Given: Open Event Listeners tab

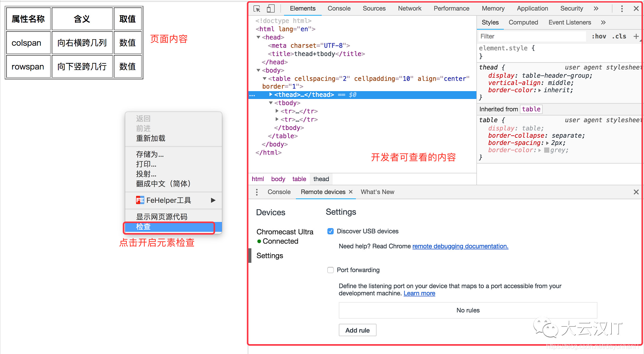Looking at the screenshot, I should pos(570,22).
